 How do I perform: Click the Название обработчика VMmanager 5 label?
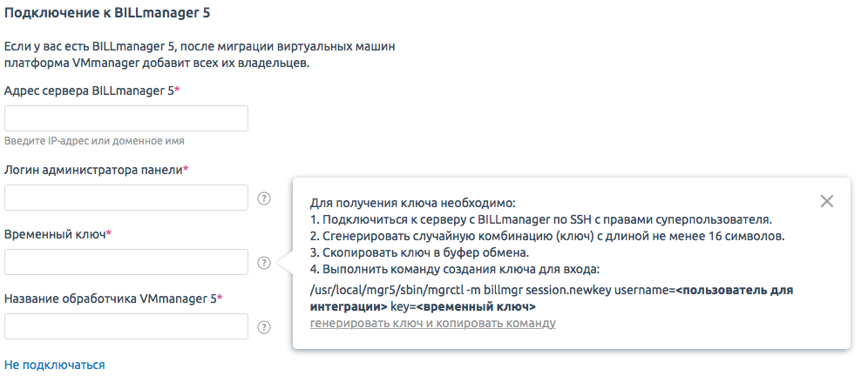pos(113,299)
